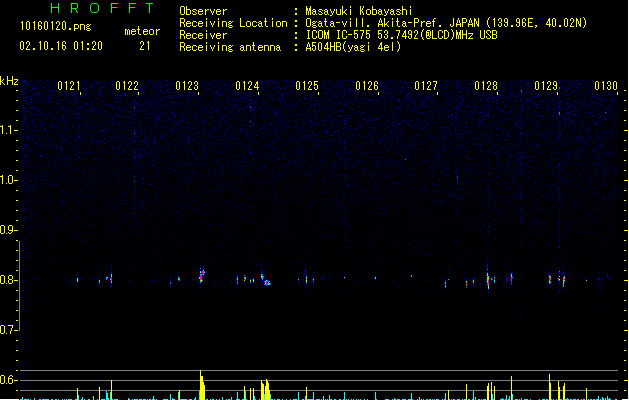Click the Observer label
629x400 pixels.
(203, 11)
